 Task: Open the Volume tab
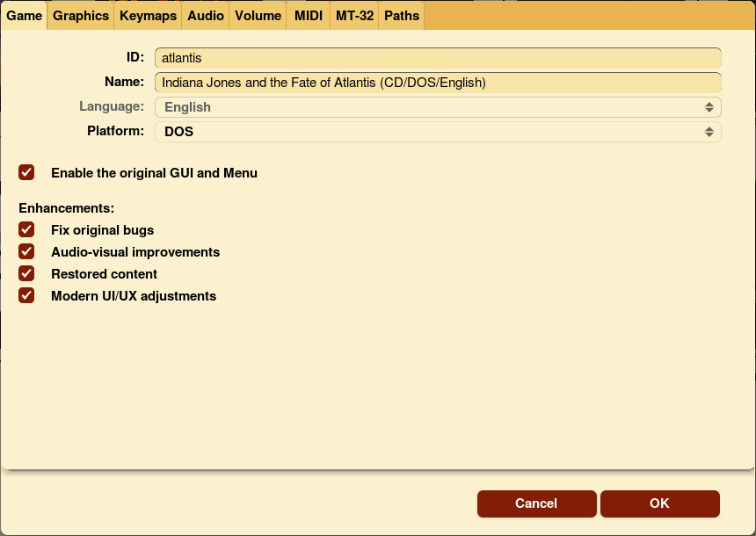pyautogui.click(x=258, y=16)
